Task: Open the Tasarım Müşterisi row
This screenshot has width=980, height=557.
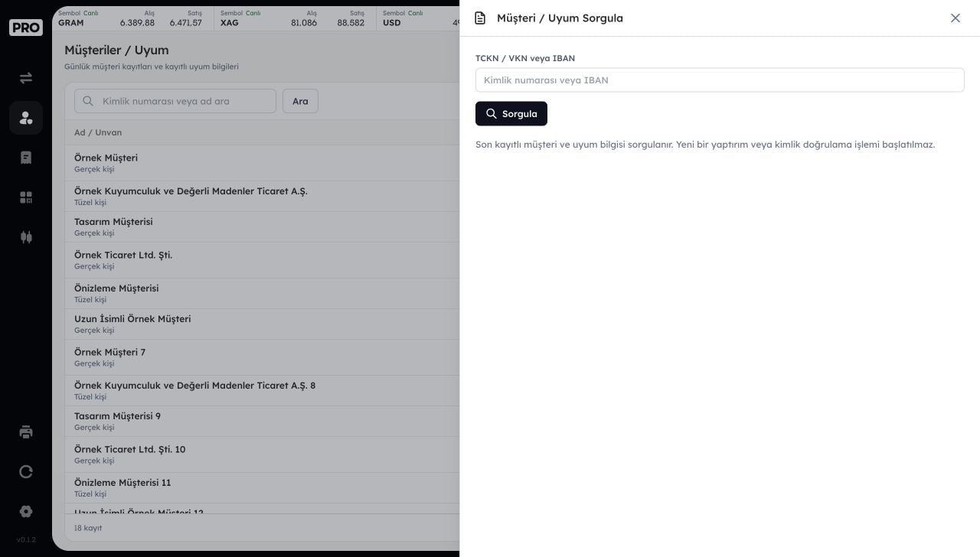Action: (262, 226)
